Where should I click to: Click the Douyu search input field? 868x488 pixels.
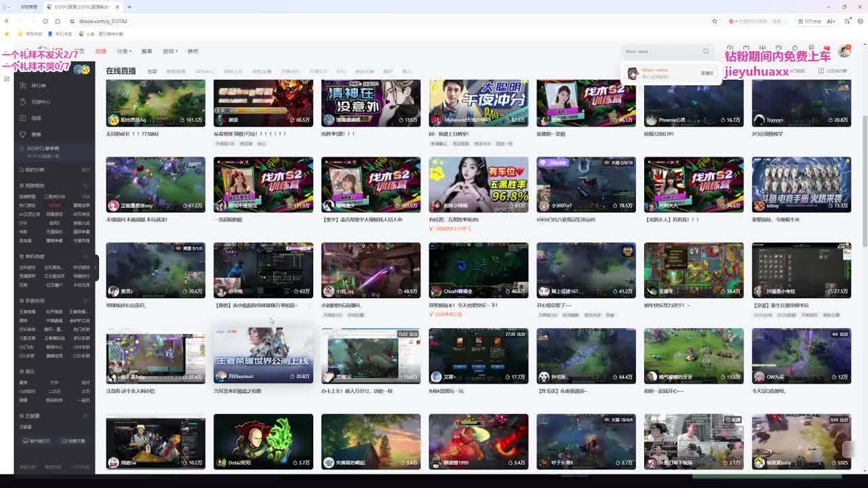(x=661, y=52)
